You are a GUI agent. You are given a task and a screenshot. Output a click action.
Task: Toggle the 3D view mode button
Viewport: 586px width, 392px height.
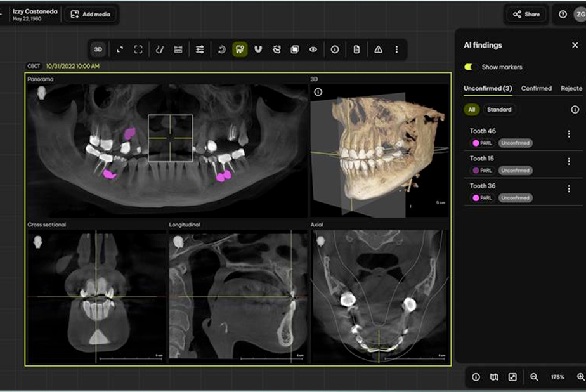pos(98,49)
